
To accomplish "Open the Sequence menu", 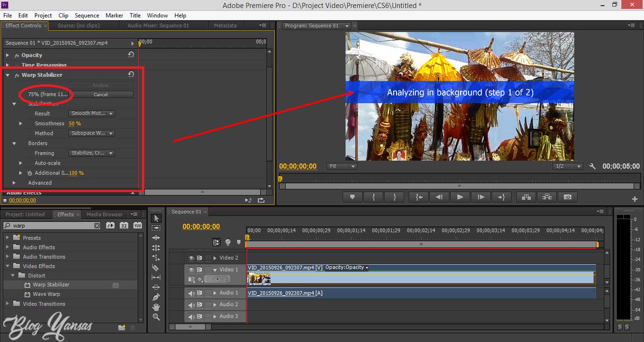I will coord(87,15).
